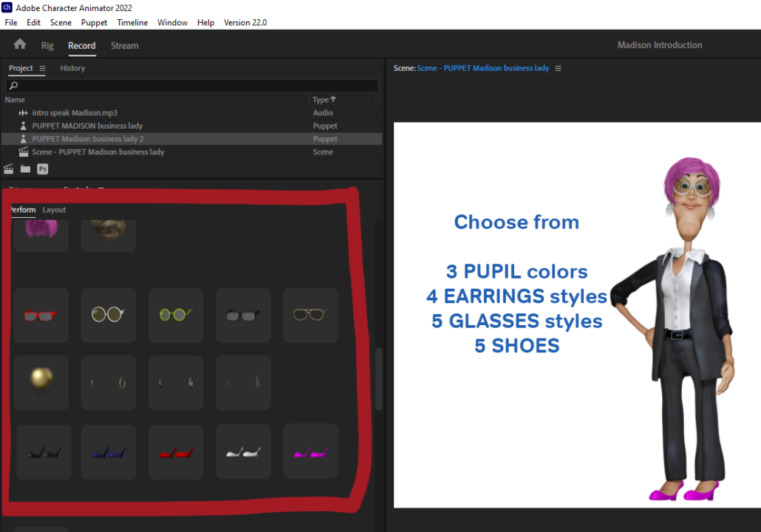Click the clapperboard icon of the Scene row

coord(23,152)
